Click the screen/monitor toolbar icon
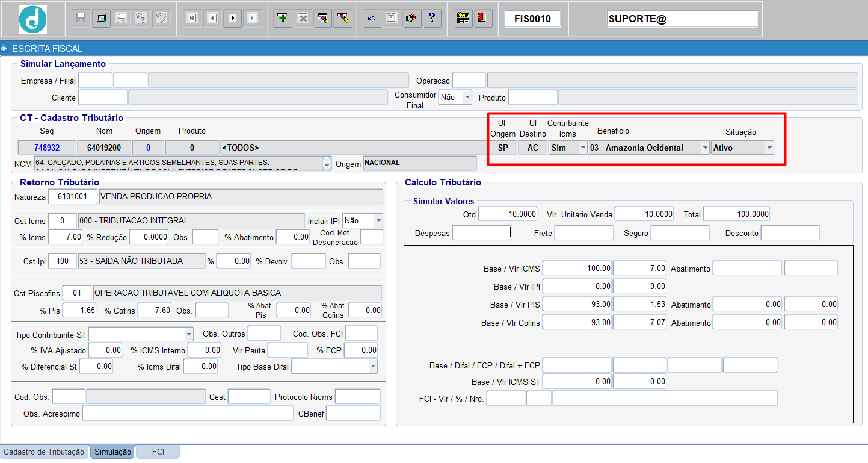868x463 pixels. [101, 19]
